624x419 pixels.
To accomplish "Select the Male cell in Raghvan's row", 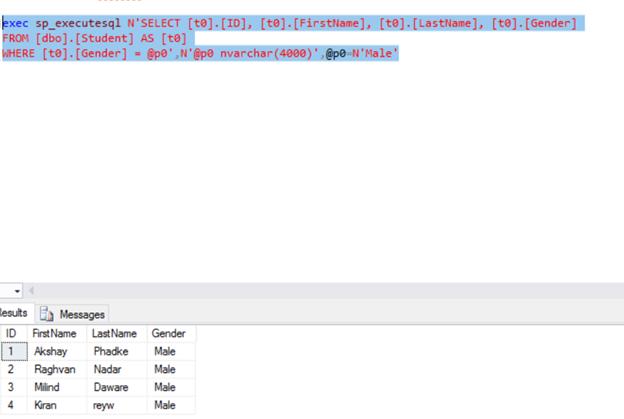I will [171, 369].
